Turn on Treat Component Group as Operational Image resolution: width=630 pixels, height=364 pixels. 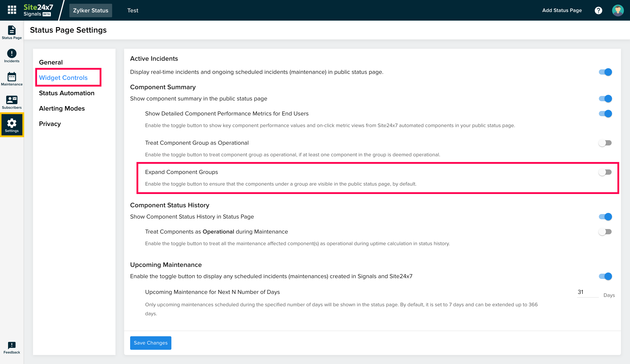pos(605,143)
